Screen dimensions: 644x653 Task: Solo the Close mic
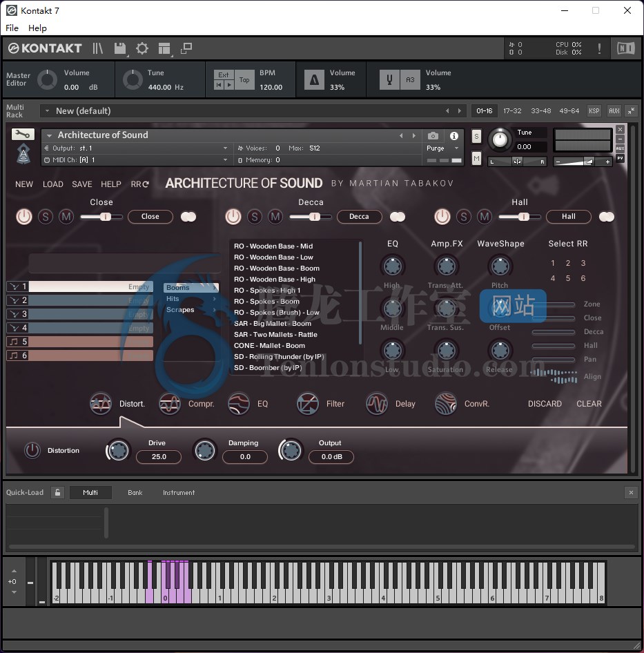tap(46, 217)
